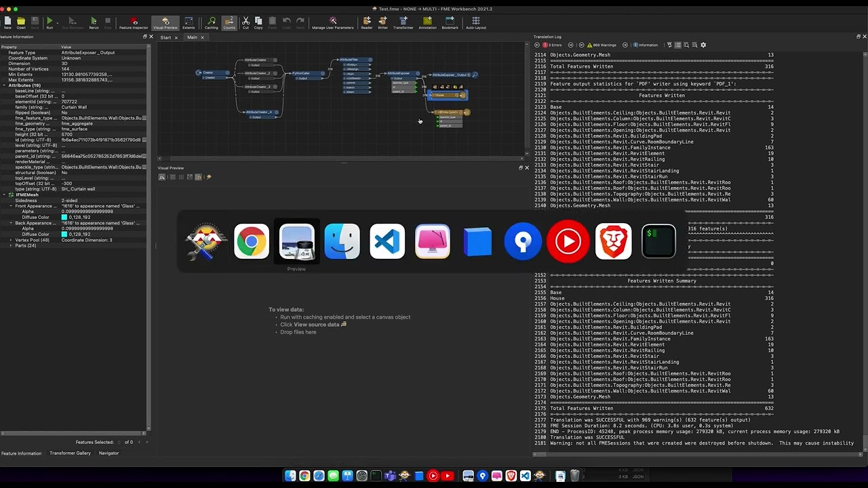Close the Start tab
Screen dimensions: 868x488
click(x=176, y=37)
